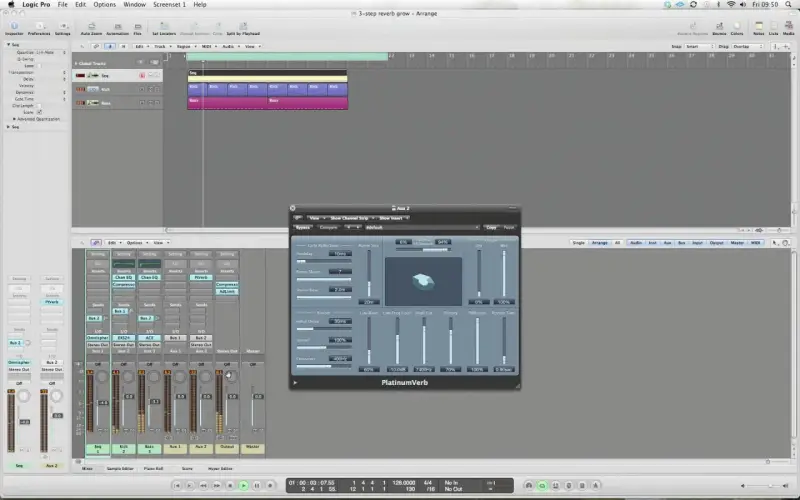Open the Inspector from the toolbar

(x=14, y=29)
